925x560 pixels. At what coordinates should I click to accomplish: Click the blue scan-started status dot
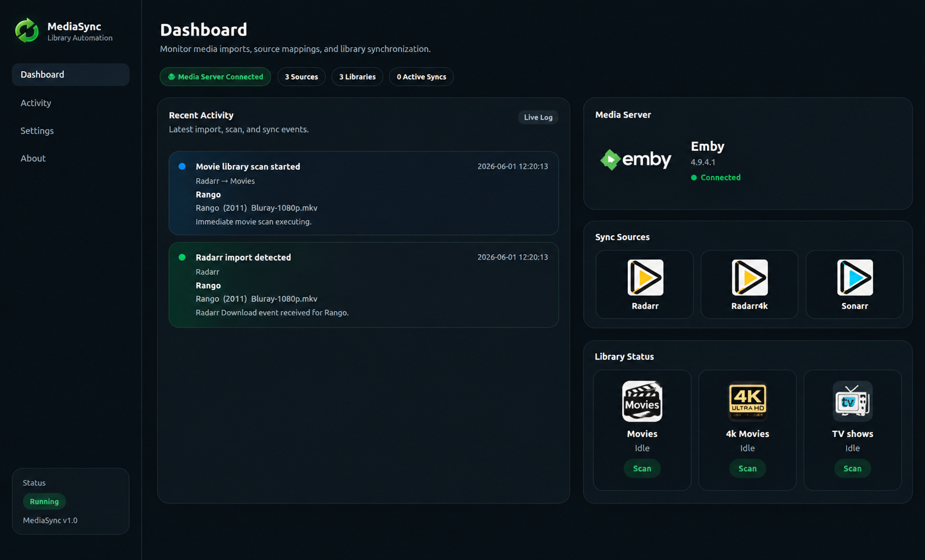(182, 166)
